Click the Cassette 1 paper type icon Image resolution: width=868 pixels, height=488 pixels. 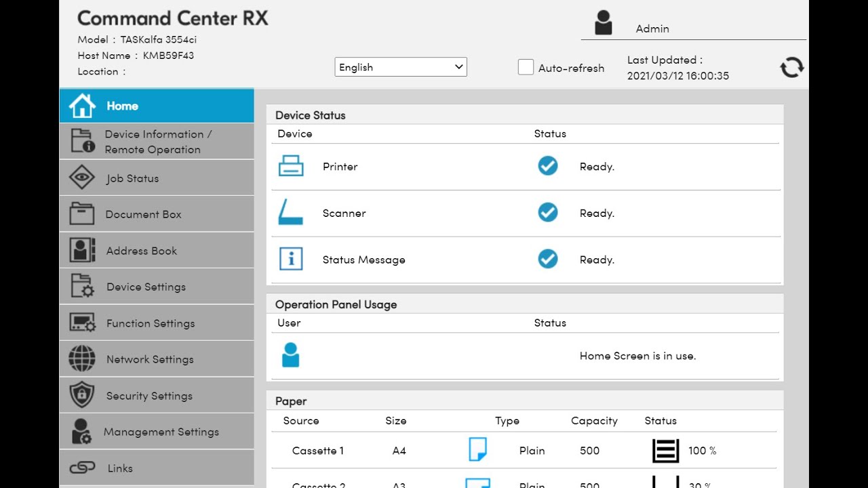(x=478, y=449)
